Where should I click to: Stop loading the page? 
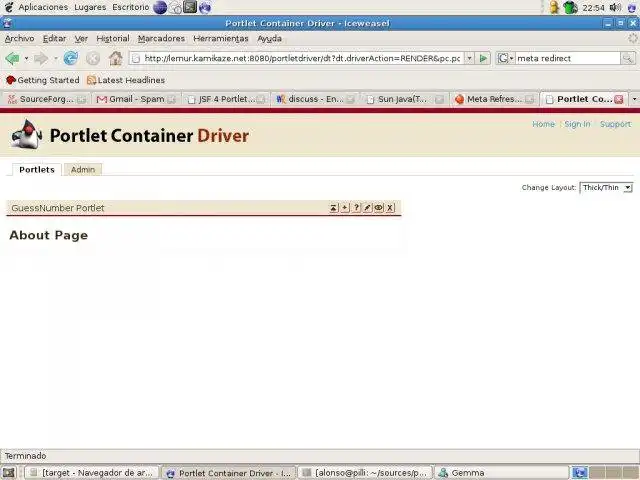[x=93, y=58]
